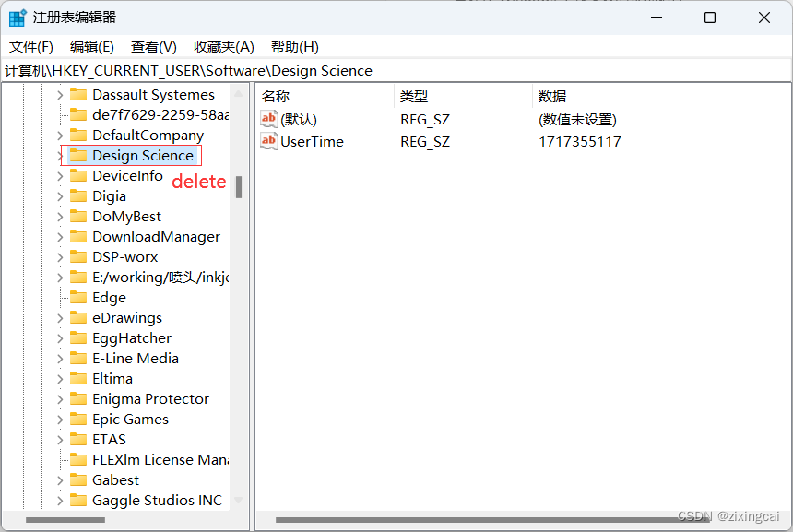
Task: Expand the Digia key
Action: click(60, 196)
